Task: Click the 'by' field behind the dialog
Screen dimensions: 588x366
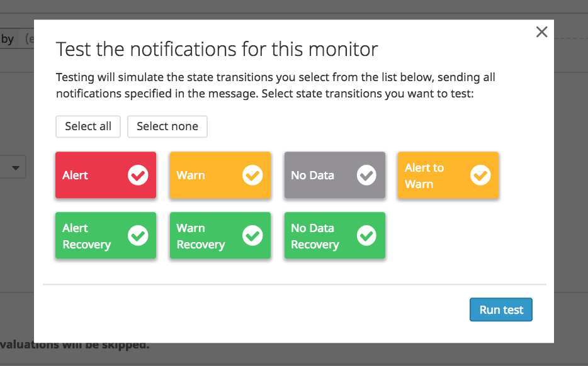Action: click(x=8, y=39)
